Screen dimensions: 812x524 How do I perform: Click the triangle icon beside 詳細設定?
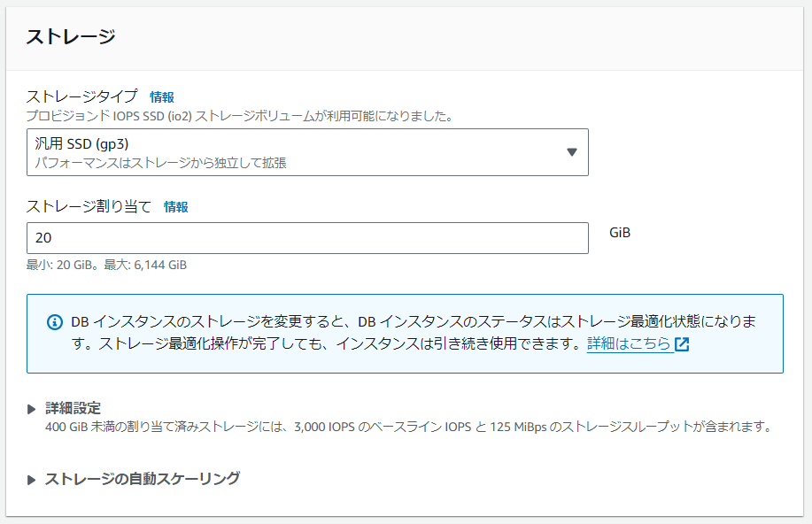coord(33,409)
